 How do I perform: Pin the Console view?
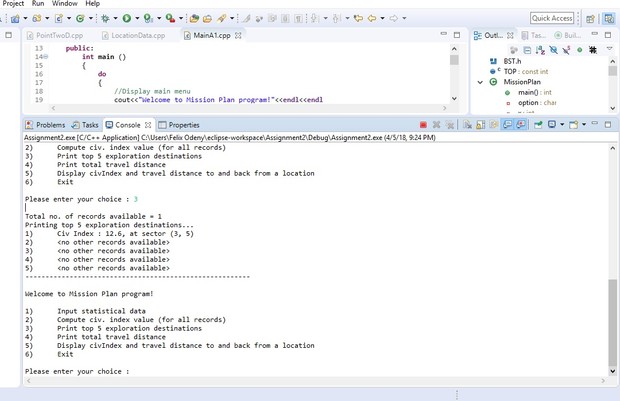point(538,125)
